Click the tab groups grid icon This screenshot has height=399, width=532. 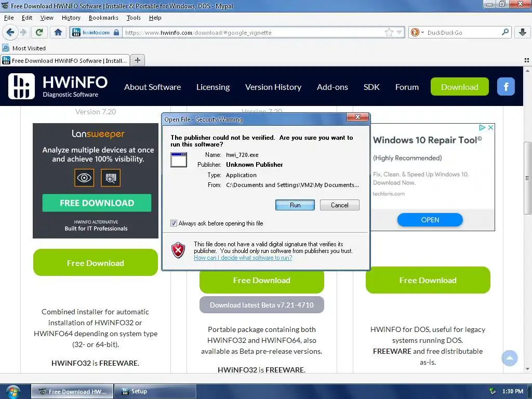[x=527, y=60]
